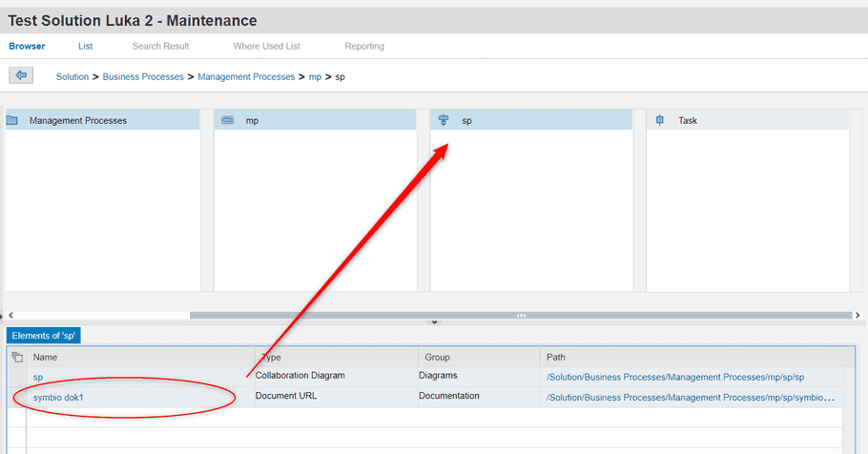The image size is (868, 454).
Task: Open the sp collaboration diagram link
Action: 37,377
